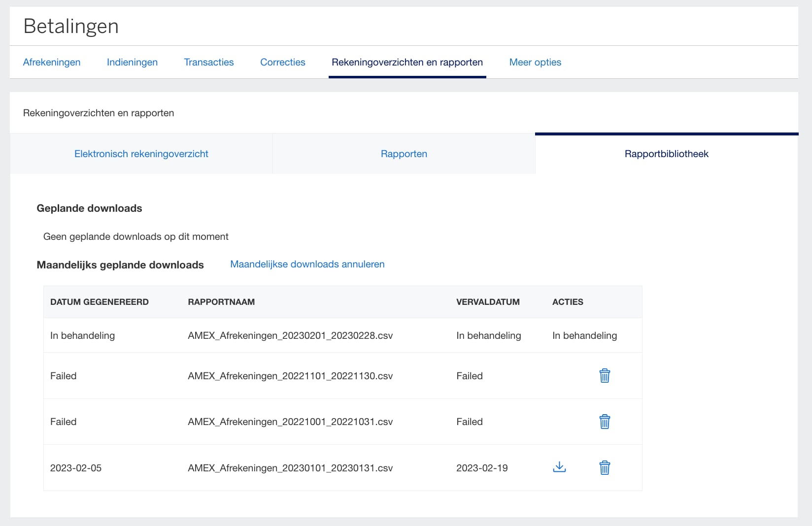The height and width of the screenshot is (526, 812).
Task: Open Rekeningoverzichten en rapporten
Action: click(407, 62)
